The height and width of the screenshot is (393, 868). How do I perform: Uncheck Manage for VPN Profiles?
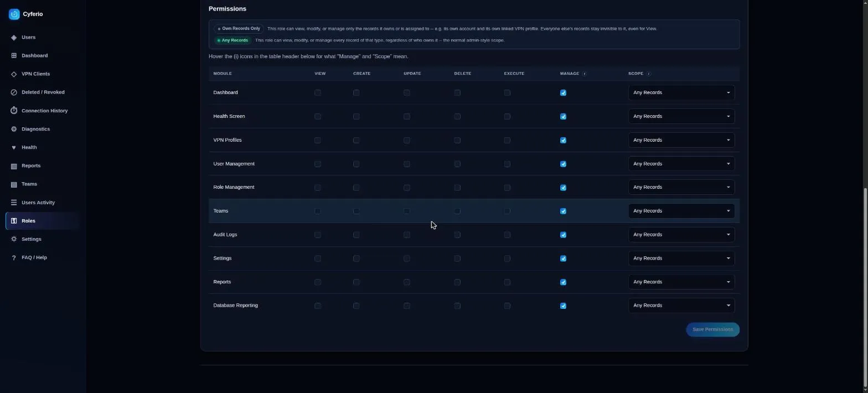[563, 141]
